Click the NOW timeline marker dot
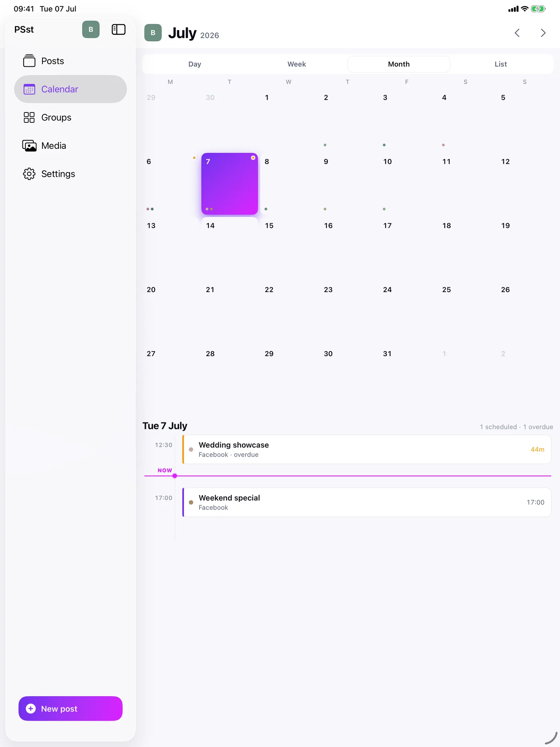This screenshot has height=747, width=560. click(175, 476)
